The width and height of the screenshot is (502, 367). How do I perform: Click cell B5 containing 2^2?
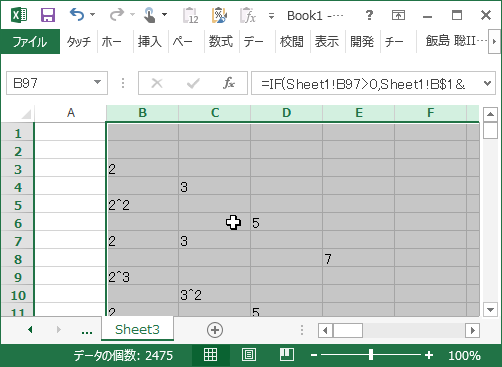tap(143, 204)
